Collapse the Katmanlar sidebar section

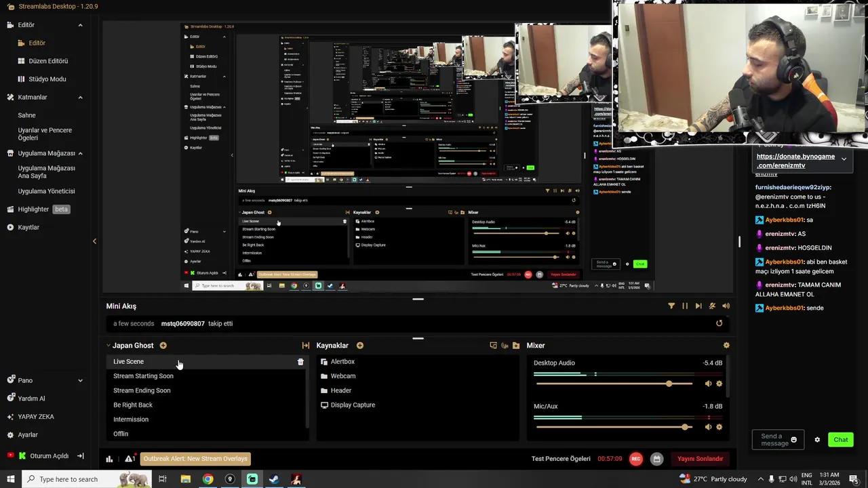click(x=80, y=98)
